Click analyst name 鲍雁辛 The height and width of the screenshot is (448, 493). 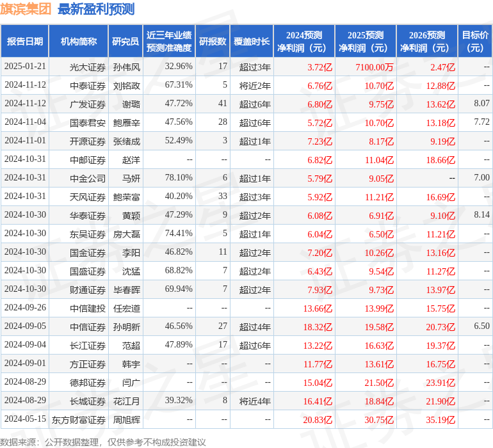[x=127, y=123]
